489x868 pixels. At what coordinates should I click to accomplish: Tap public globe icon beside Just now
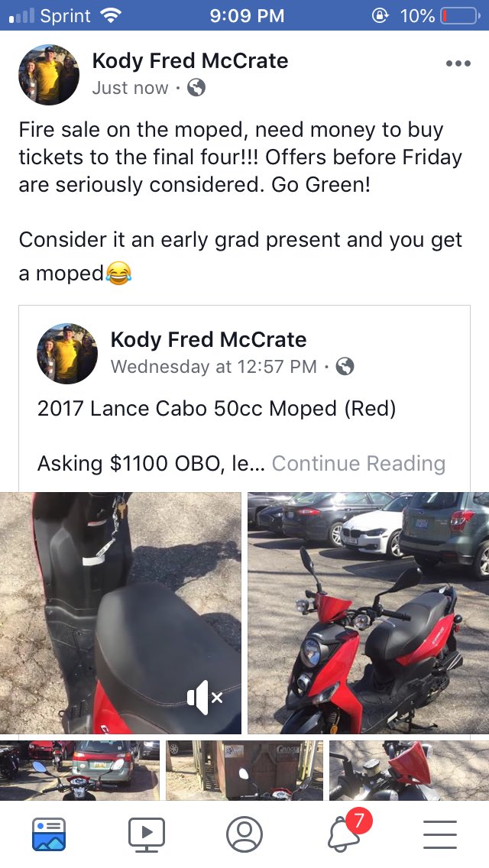(x=196, y=87)
